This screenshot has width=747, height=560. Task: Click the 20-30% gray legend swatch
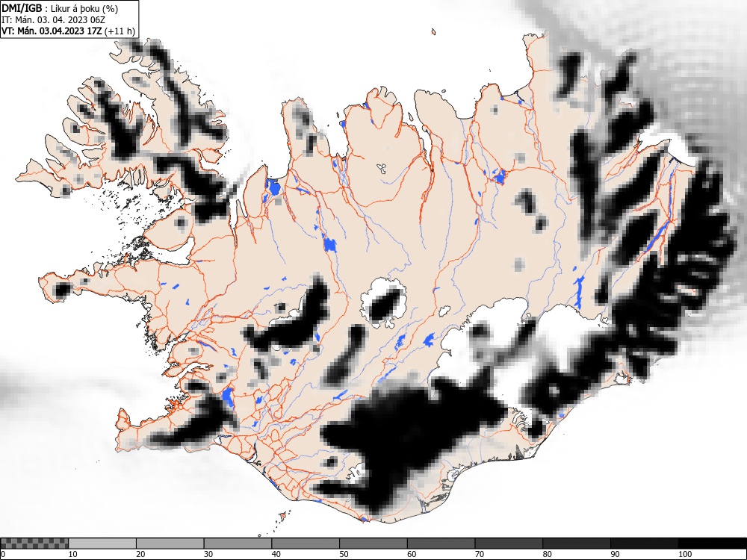coord(170,544)
